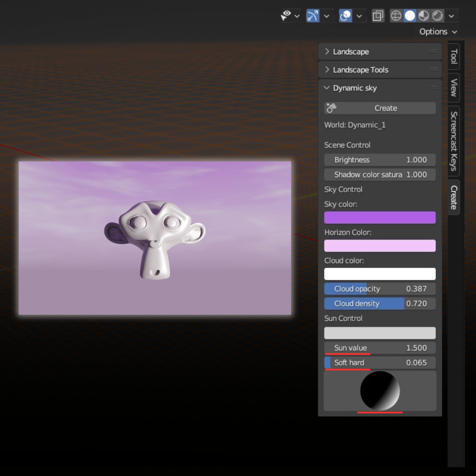Toggle the X-Ray icon
476x476 pixels.
pyautogui.click(x=378, y=16)
